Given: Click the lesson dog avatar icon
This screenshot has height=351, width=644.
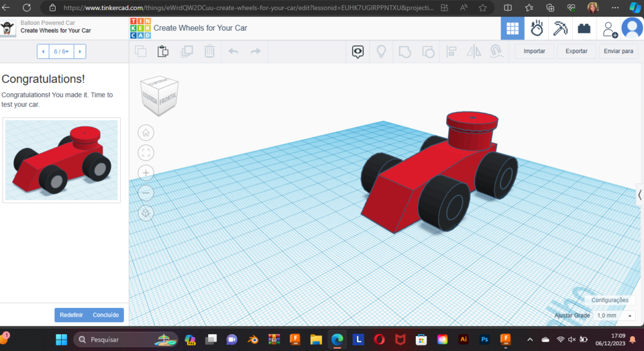Looking at the screenshot, I should 7,28.
